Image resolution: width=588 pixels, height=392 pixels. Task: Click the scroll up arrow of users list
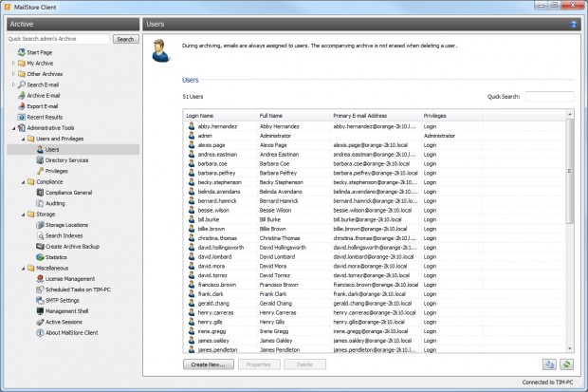point(570,114)
